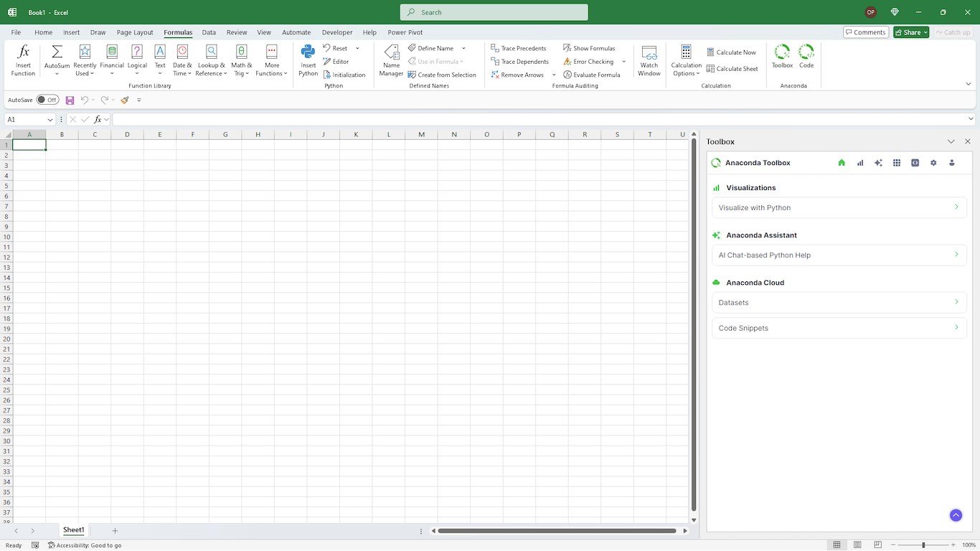Image resolution: width=980 pixels, height=551 pixels.
Task: Go to Anaconda Toolbox home icon
Action: tap(842, 163)
